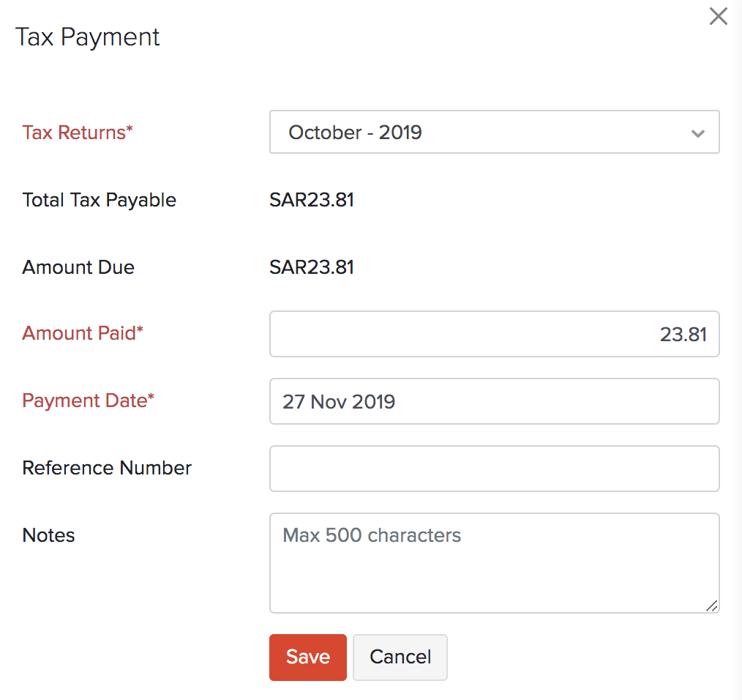The height and width of the screenshot is (700, 742).
Task: Open the Payment Date picker
Action: pyautogui.click(x=494, y=401)
